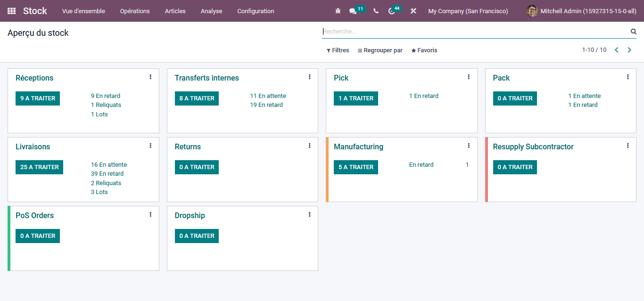
Task: Open Resupply Subcontractor card three-dot menu
Action: pyautogui.click(x=628, y=146)
